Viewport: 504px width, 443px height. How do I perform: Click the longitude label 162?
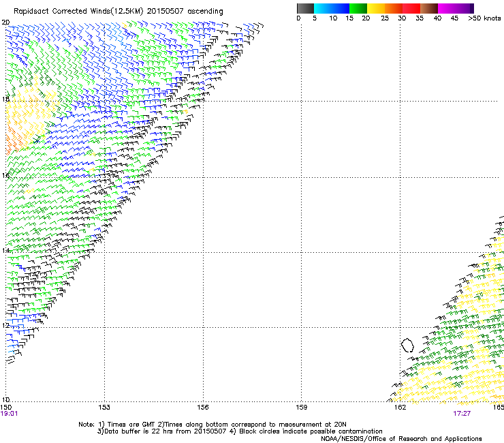(x=400, y=408)
